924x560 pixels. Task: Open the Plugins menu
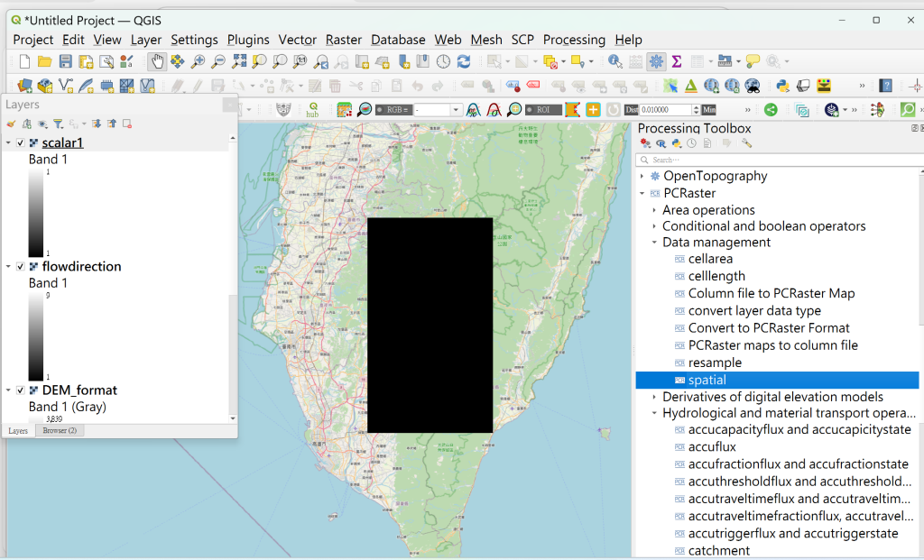coord(248,40)
